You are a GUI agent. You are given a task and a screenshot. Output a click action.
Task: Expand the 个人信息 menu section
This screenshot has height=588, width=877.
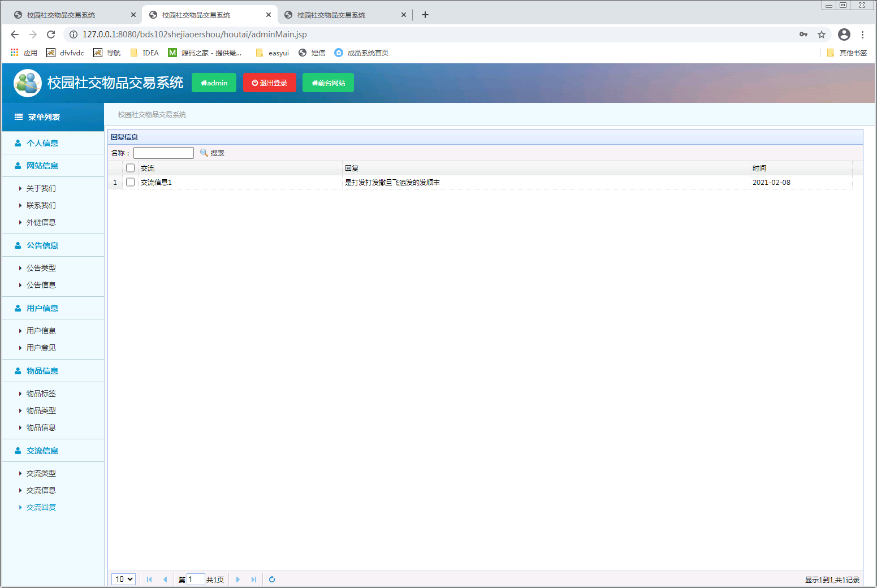[53, 143]
